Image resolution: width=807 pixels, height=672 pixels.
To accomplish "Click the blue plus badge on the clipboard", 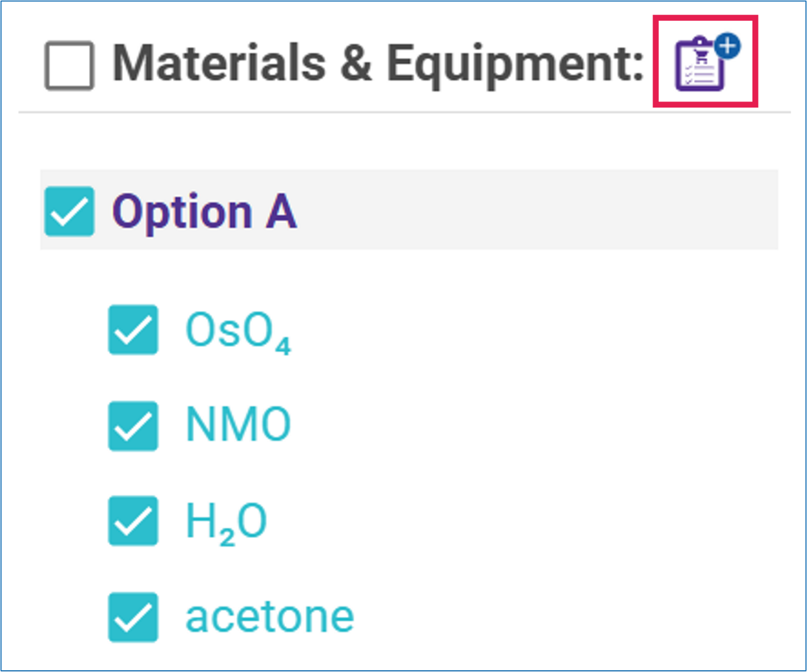I will click(728, 46).
